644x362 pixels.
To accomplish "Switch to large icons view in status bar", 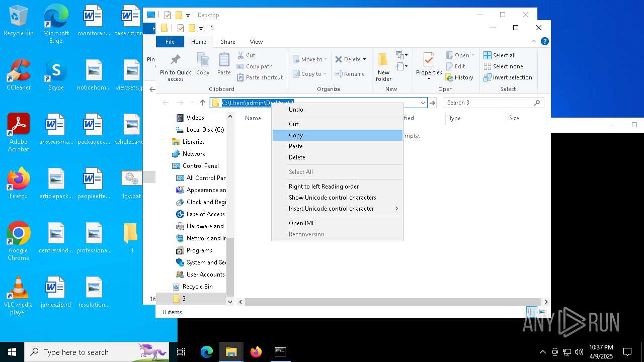I will click(x=542, y=312).
